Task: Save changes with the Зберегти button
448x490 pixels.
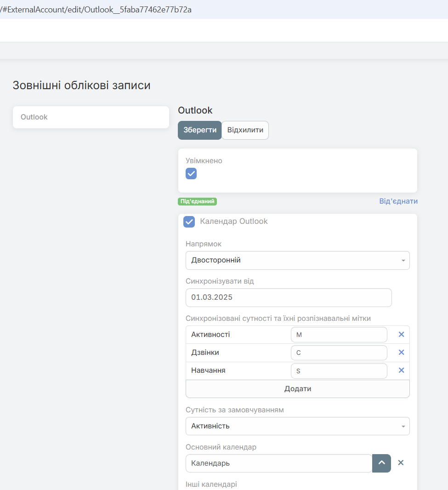Action: point(199,130)
